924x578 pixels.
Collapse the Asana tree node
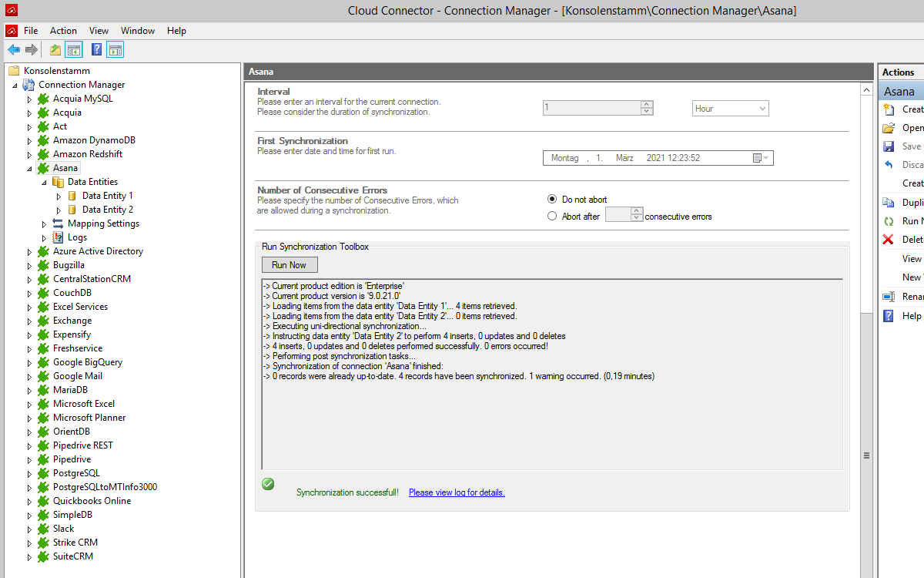[x=30, y=169]
